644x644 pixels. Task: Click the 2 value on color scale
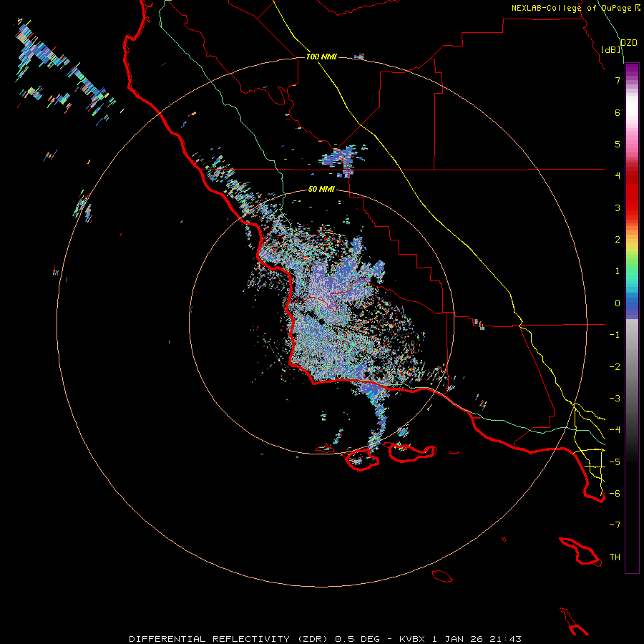tap(618, 240)
